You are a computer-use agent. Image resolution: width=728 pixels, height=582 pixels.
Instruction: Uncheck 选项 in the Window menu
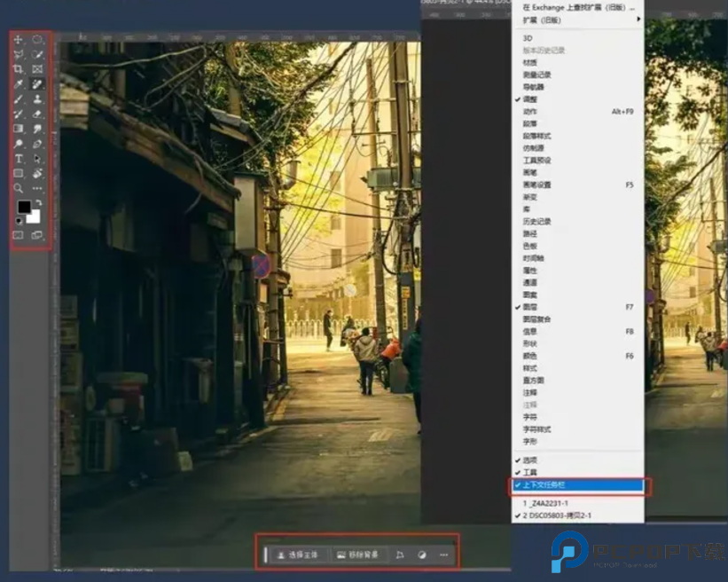click(x=578, y=460)
